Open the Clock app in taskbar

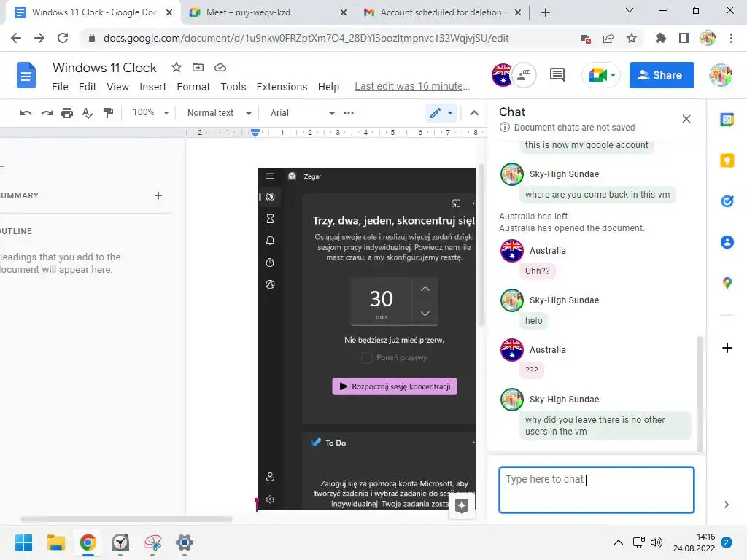pos(120,542)
